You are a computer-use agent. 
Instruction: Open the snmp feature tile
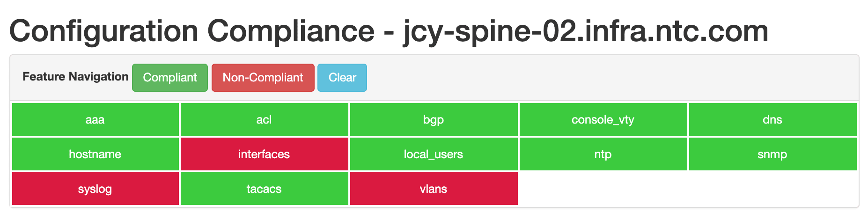coord(773,154)
